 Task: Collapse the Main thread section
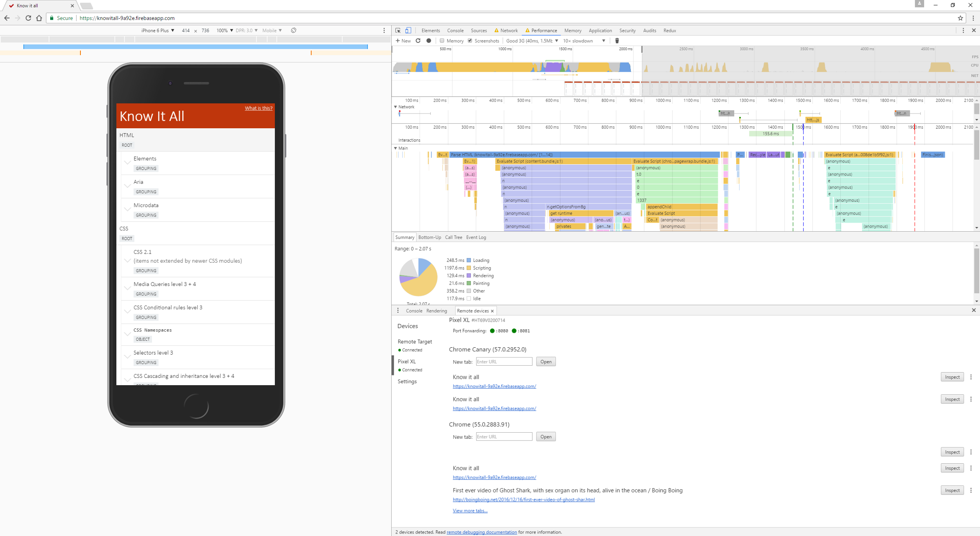point(395,148)
